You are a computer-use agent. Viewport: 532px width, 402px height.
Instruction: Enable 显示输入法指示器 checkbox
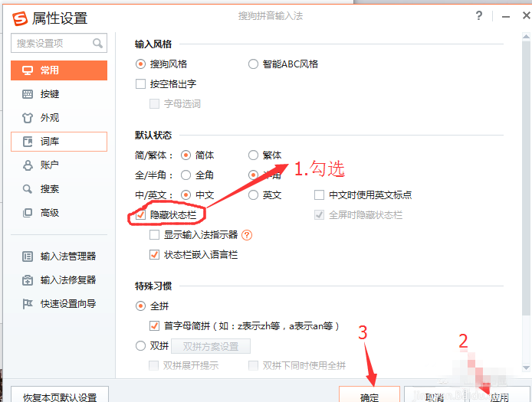(x=154, y=234)
